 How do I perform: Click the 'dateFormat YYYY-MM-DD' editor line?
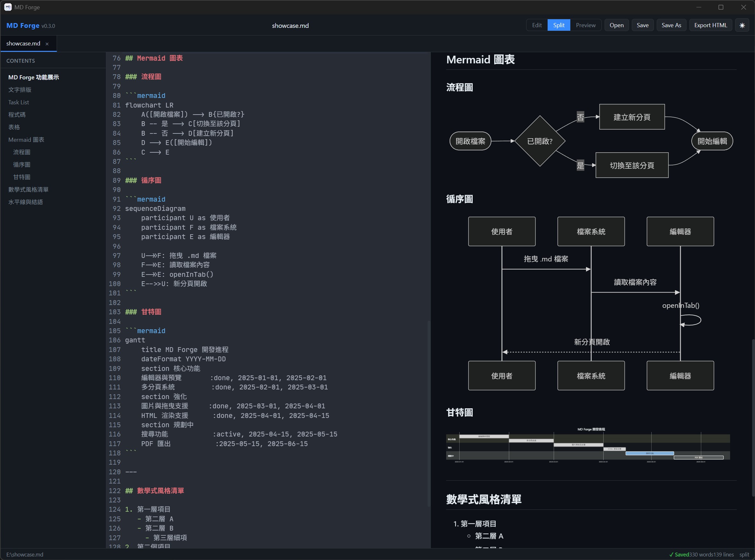[x=183, y=359]
